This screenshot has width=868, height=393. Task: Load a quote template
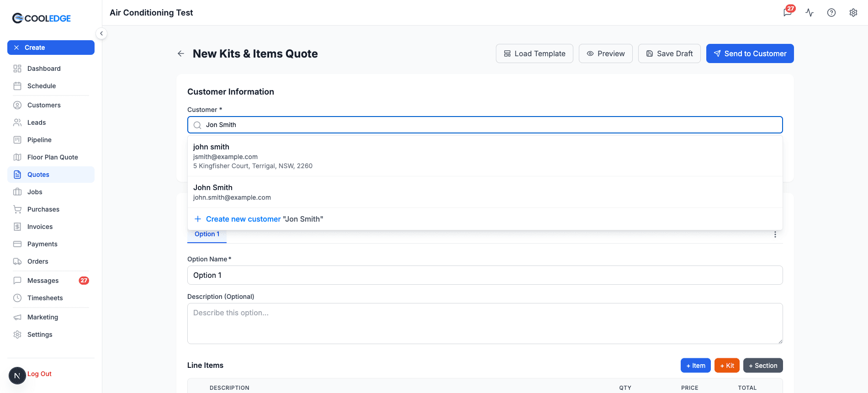point(535,53)
